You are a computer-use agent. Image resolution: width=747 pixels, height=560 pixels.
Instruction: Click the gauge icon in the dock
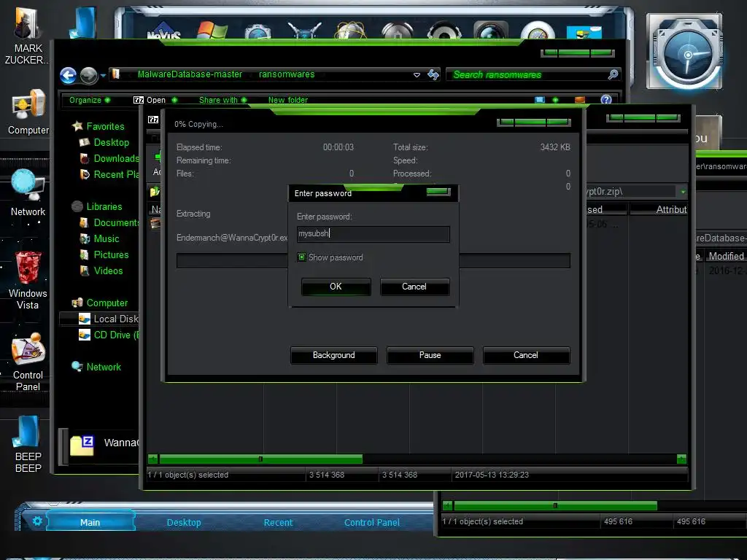tap(538, 31)
